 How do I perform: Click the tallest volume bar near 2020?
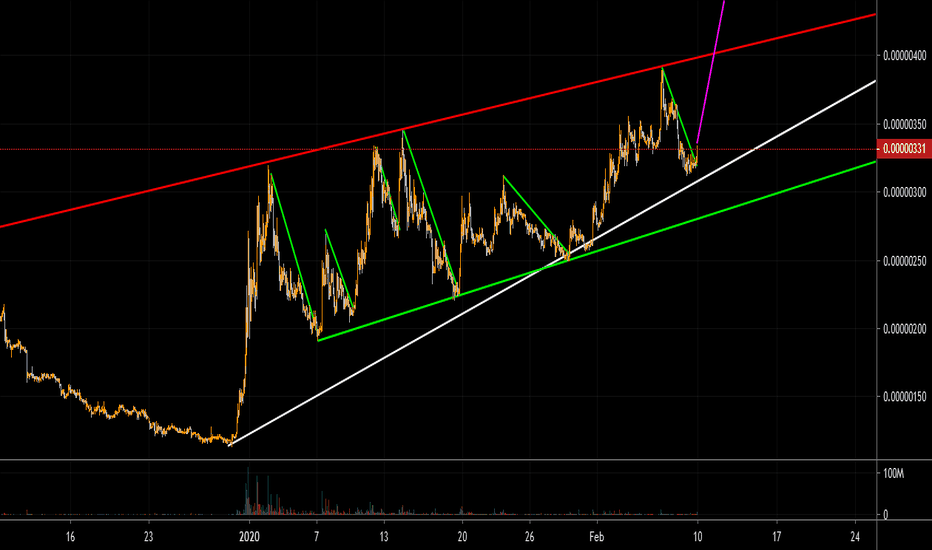pyautogui.click(x=248, y=491)
